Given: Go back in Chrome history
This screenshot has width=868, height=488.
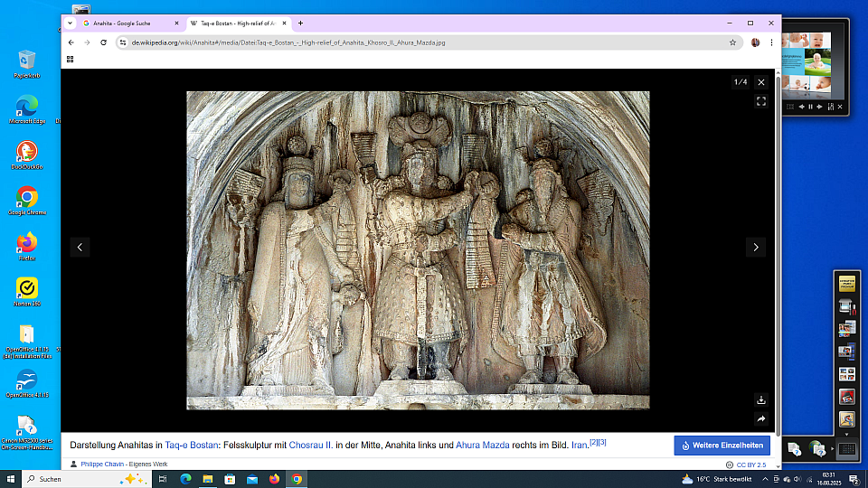Looking at the screenshot, I should [x=71, y=42].
